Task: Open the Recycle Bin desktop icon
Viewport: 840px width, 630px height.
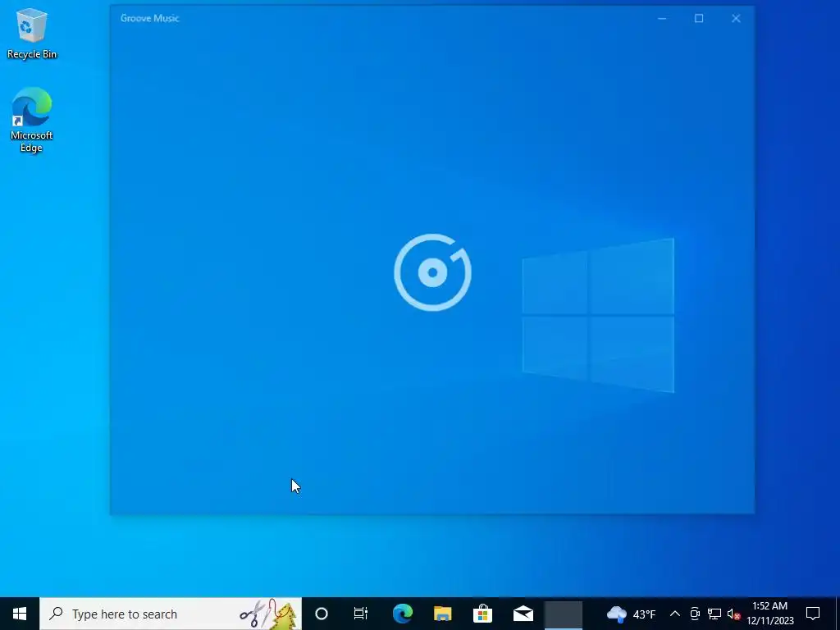Action: [x=32, y=34]
